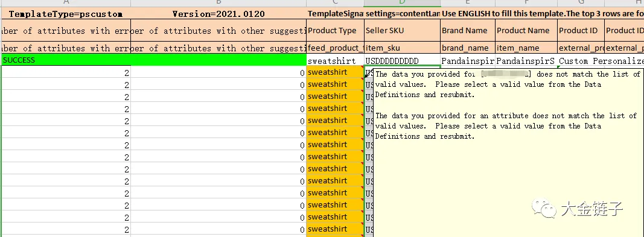Viewport: 644px width, 237px height.
Task: Select the TemplateType=pscustom cell
Action: (x=66, y=13)
